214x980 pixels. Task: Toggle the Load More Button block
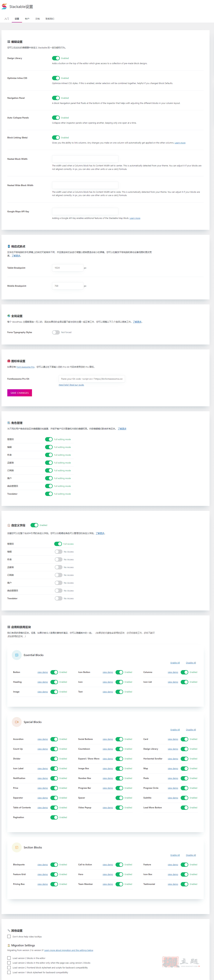pyautogui.click(x=184, y=808)
